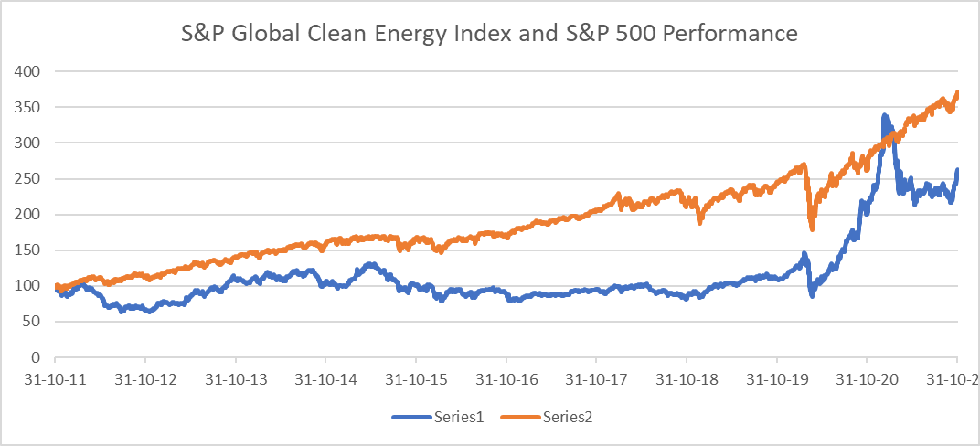
Task: Select the Series2 legend label
Action: (x=568, y=416)
